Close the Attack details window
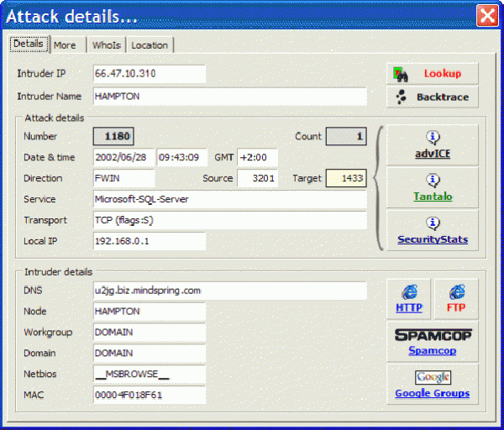The height and width of the screenshot is (430, 504). [x=486, y=15]
